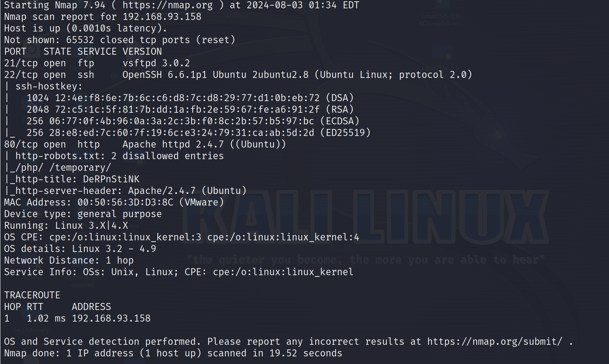
Task: Click the /temporary/ robots.txt path
Action: [x=80, y=168]
